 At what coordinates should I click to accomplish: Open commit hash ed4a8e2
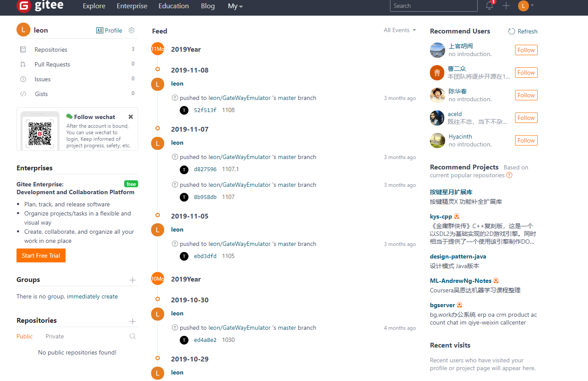point(205,340)
